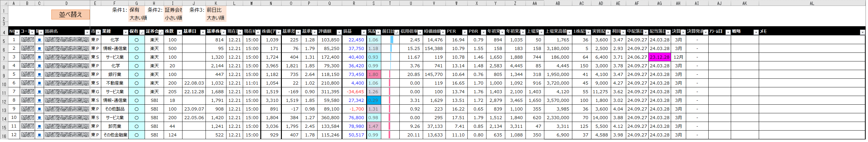Open the link icon in row NO 12

[x=39, y=135]
